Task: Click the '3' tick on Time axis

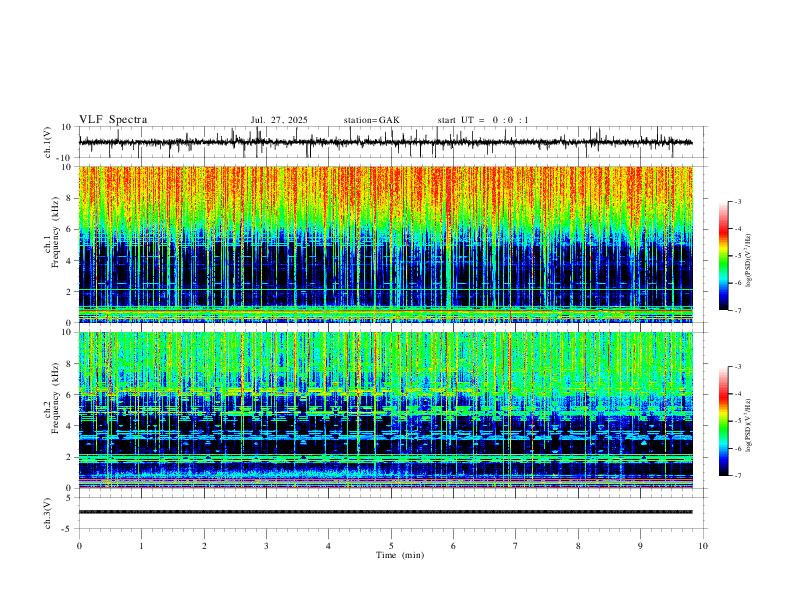Action: click(x=266, y=546)
